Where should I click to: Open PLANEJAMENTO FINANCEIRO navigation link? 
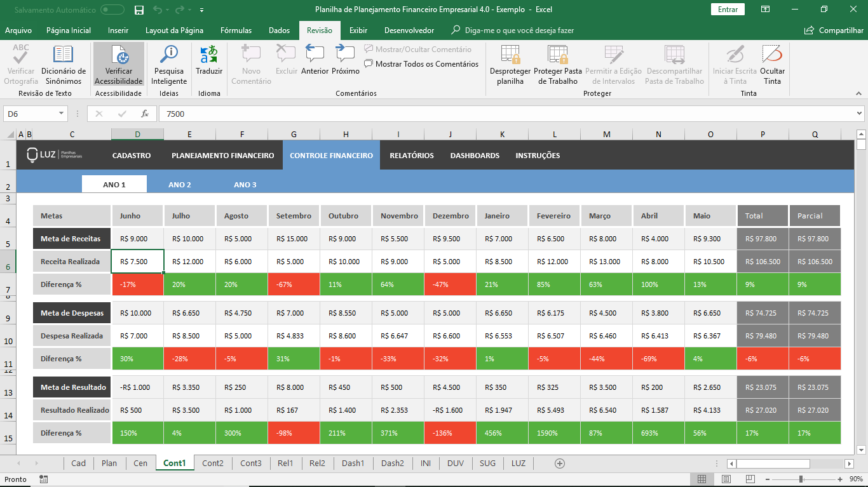223,156
